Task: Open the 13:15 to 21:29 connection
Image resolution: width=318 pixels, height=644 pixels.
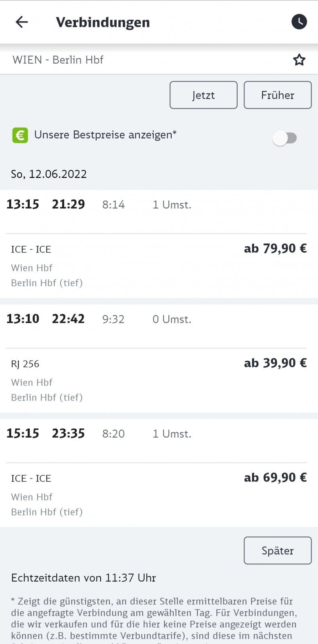Action: 159,244
